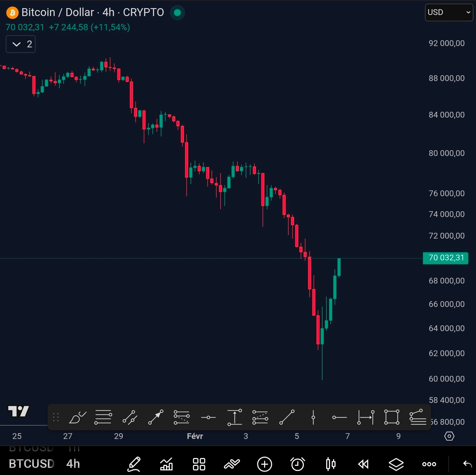Click the Bitcoin / Dollar chart title

(x=93, y=12)
